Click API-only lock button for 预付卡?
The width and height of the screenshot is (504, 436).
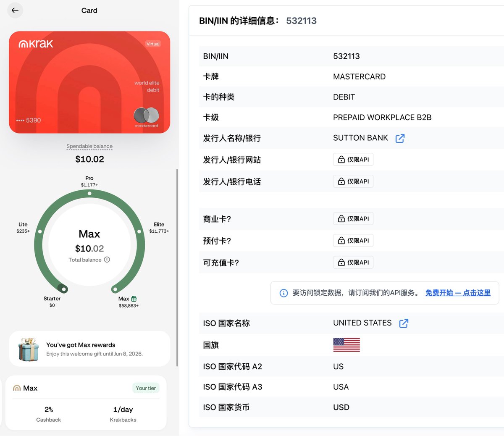(353, 241)
